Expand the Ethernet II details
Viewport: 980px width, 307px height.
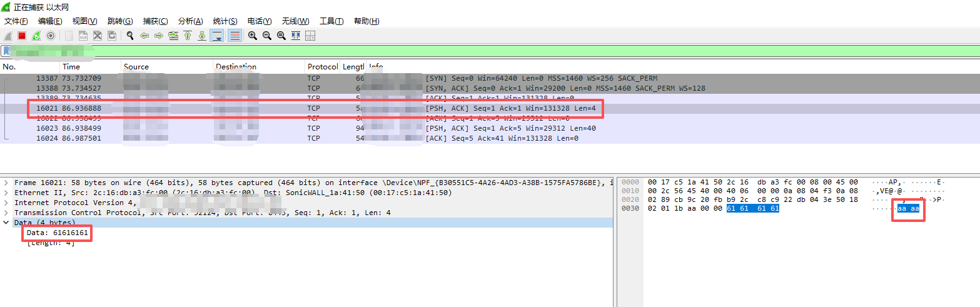(6, 193)
